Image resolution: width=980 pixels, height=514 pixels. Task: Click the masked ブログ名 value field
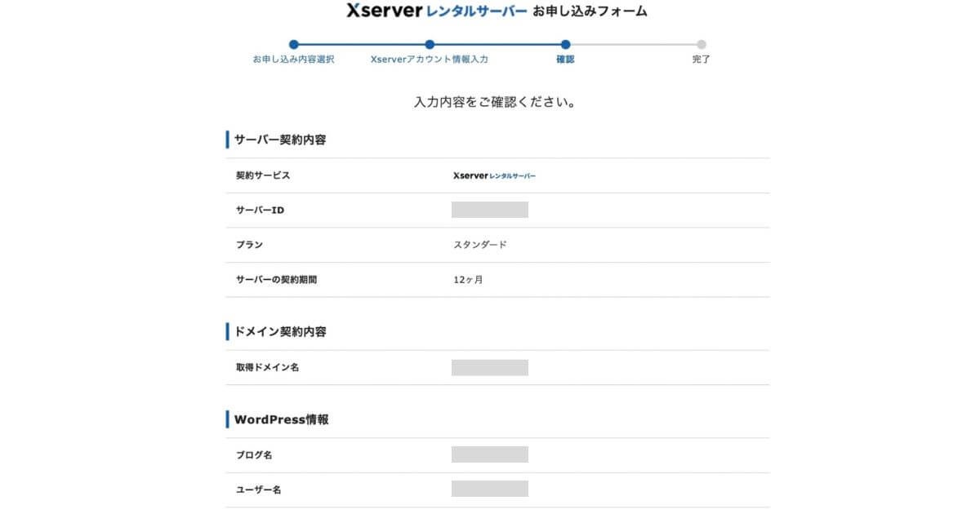pyautogui.click(x=490, y=454)
